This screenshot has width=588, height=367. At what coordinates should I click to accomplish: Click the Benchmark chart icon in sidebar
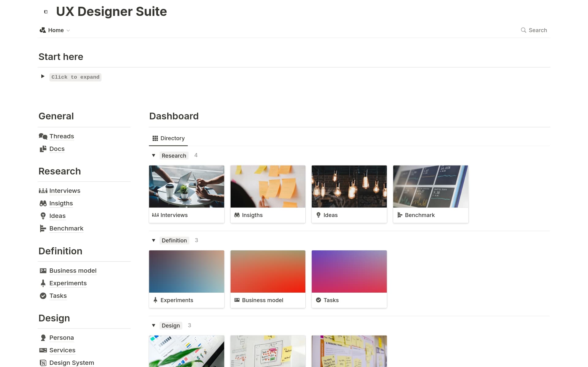[x=43, y=228]
